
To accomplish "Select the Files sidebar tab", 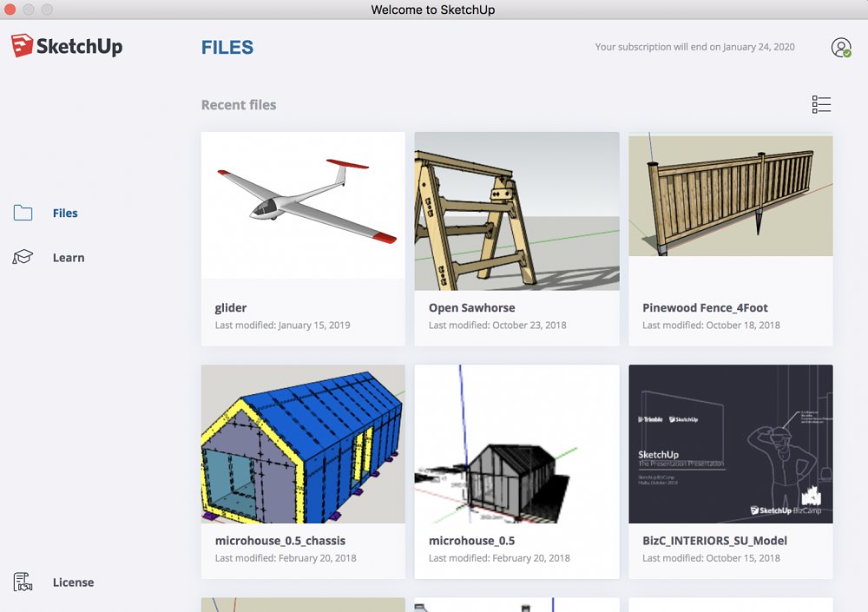I will tap(65, 214).
